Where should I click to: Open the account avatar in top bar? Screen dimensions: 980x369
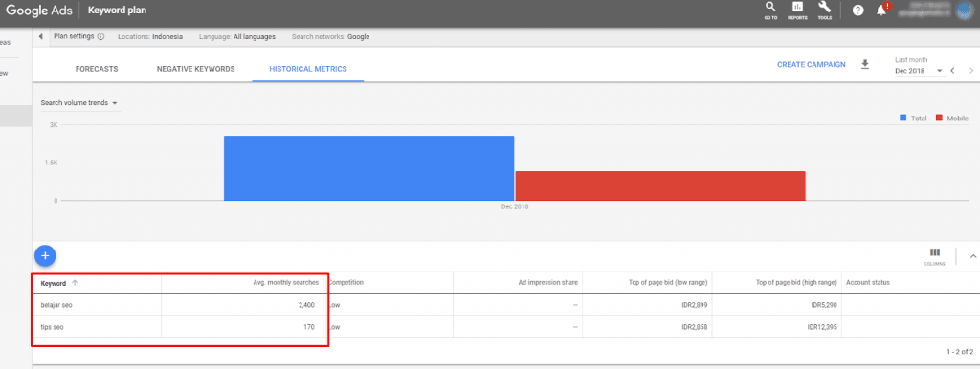[x=965, y=10]
